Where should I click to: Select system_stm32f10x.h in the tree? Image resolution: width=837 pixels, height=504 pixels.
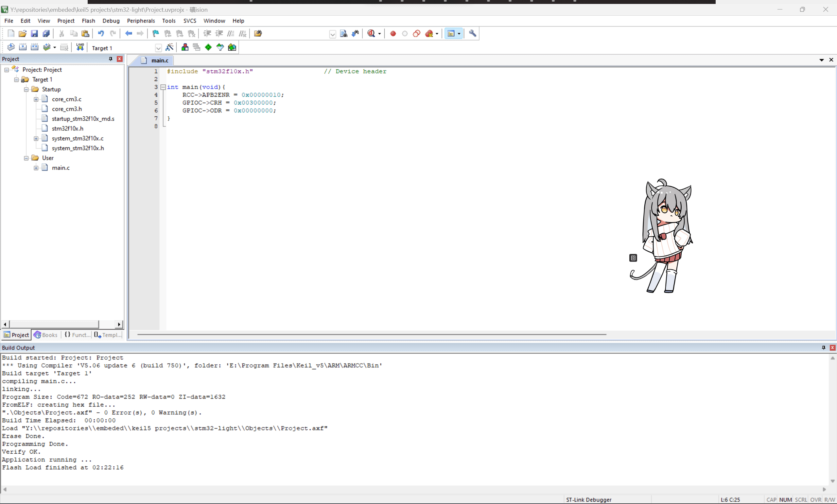pos(78,148)
